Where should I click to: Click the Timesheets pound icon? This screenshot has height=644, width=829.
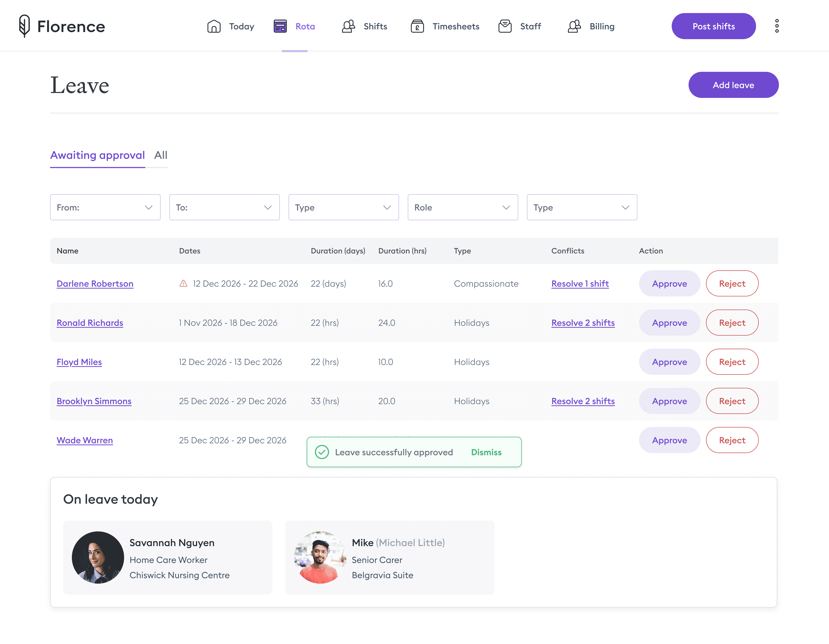(x=417, y=26)
